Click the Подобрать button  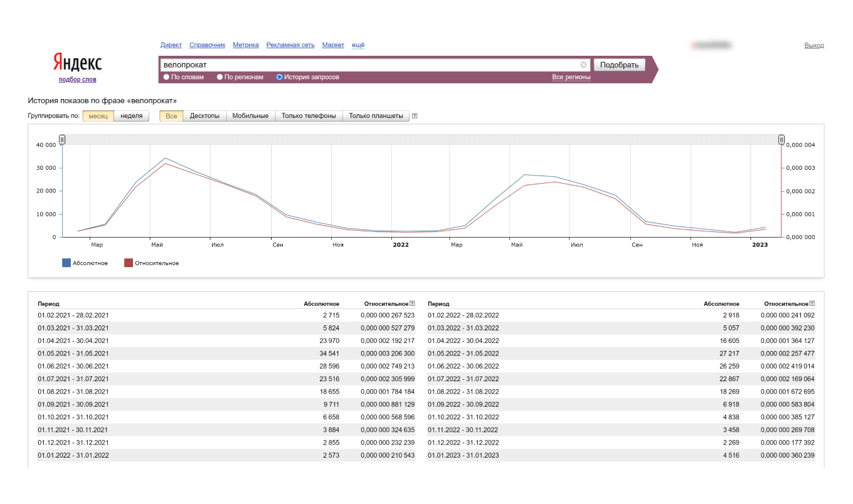point(619,65)
